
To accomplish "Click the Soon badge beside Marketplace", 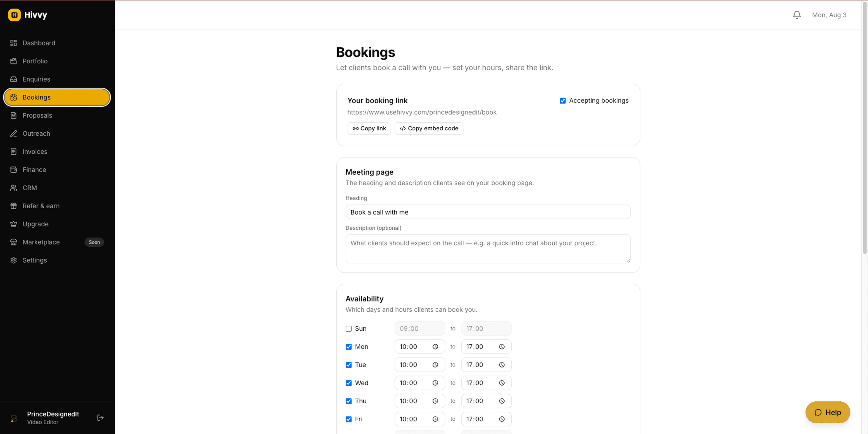I will 94,242.
